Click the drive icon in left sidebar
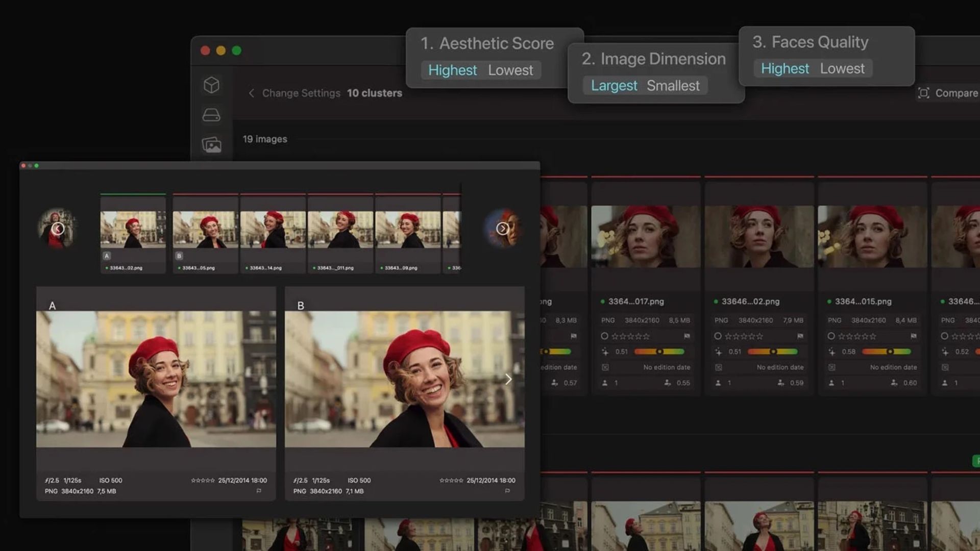The width and height of the screenshot is (980, 551). tap(211, 115)
